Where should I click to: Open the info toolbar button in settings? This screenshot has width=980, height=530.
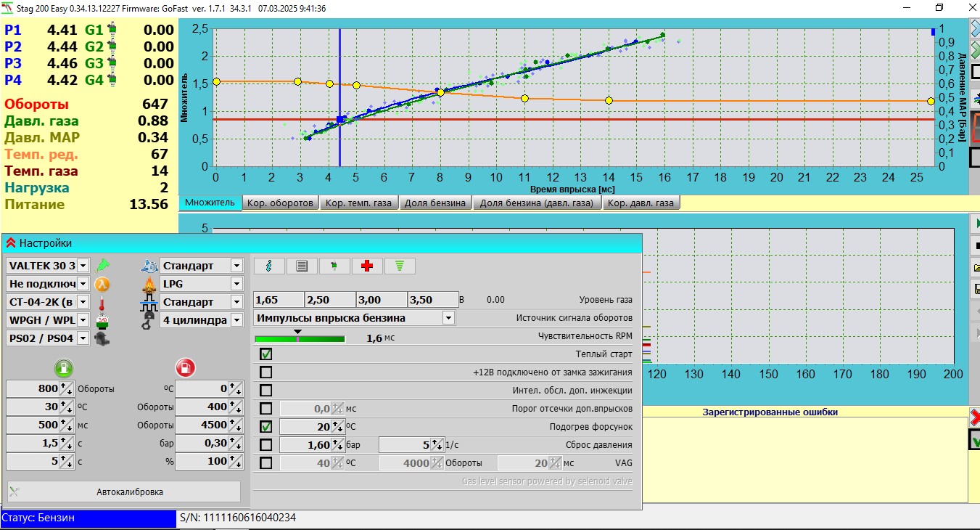point(268,266)
